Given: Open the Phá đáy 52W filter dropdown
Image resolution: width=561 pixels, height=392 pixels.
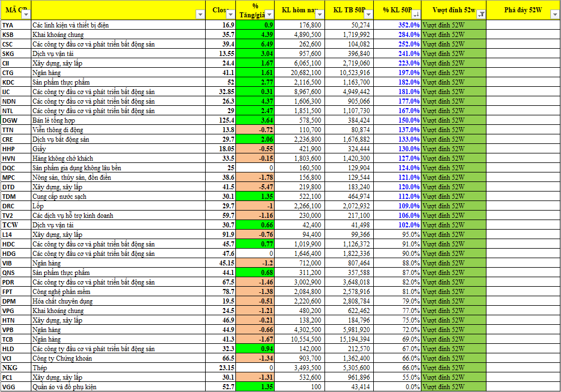Looking at the screenshot, I should (555, 15).
